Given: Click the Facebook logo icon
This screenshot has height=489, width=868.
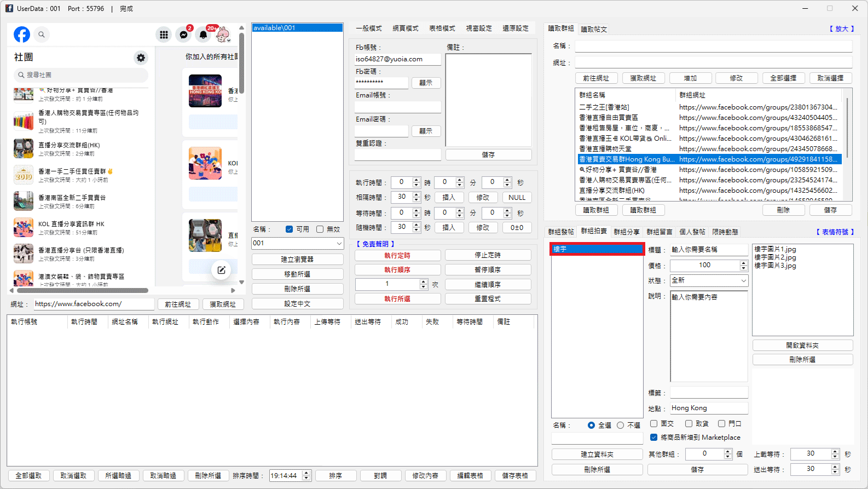Looking at the screenshot, I should click(x=22, y=34).
